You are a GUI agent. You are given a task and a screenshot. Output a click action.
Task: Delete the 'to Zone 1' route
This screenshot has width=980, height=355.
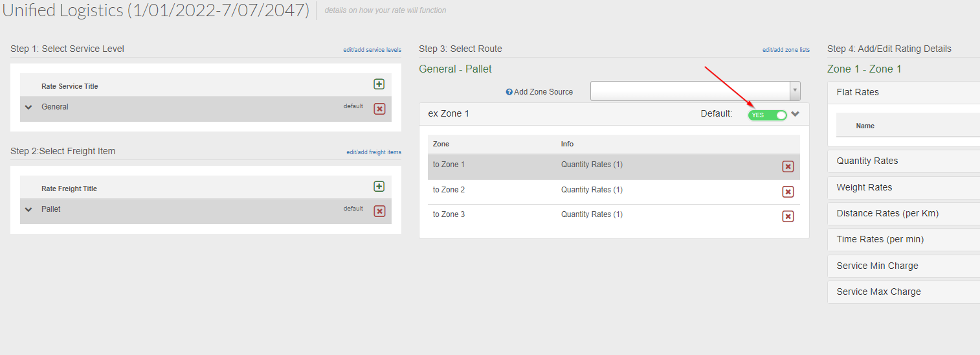click(788, 166)
